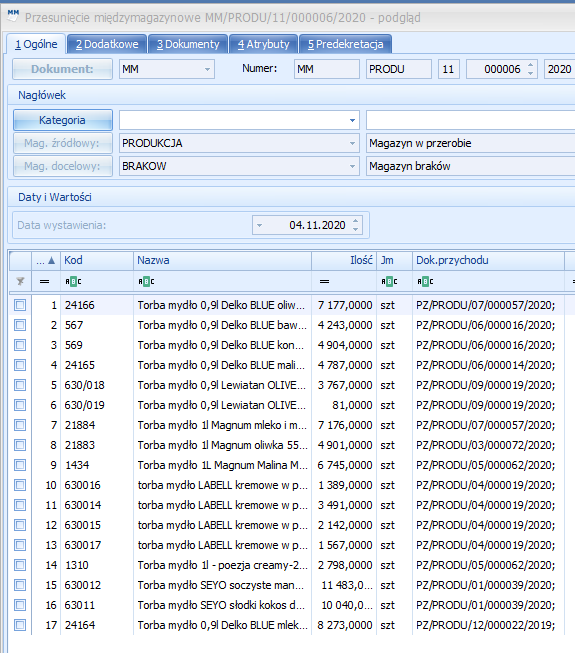Switch to 4 Atrybuty tab

point(264,44)
